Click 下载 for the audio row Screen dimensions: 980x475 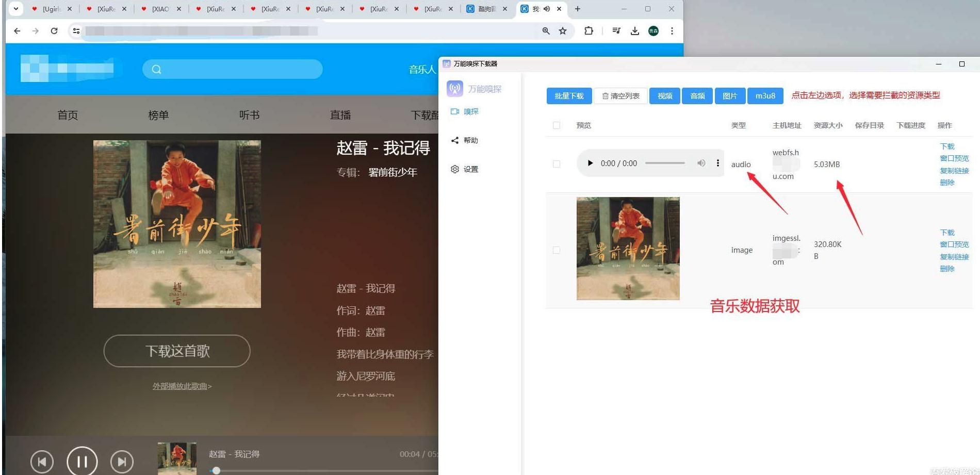coord(947,146)
